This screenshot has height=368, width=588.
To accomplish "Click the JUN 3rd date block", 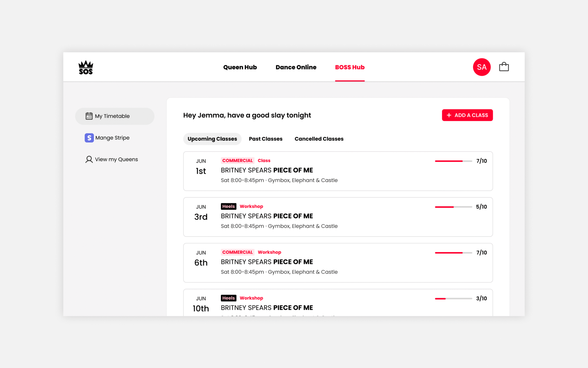I will click(201, 213).
